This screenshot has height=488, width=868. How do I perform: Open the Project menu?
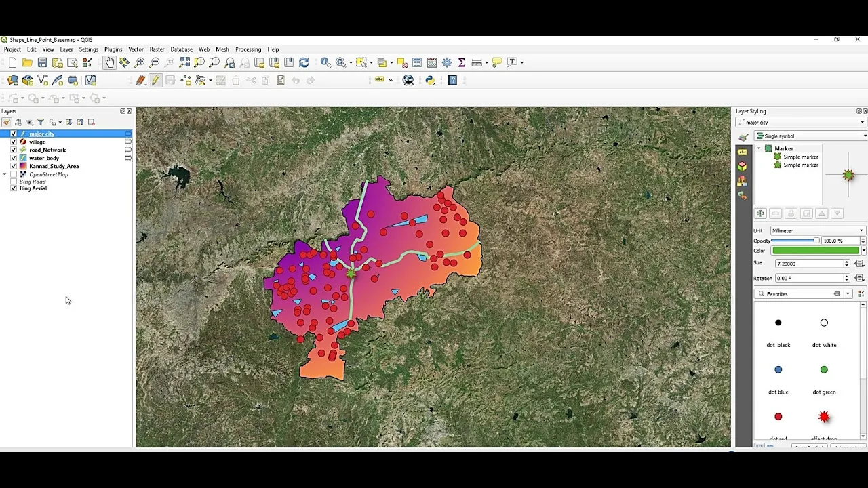click(x=12, y=49)
